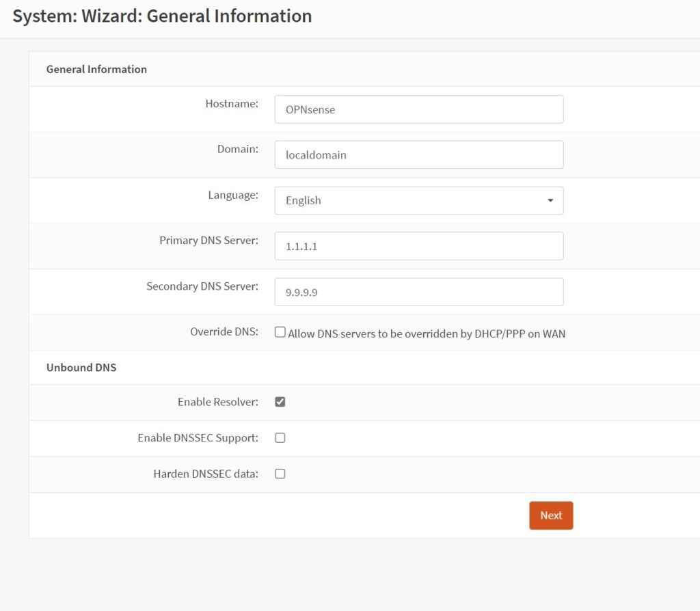
Task: Click the 'Domain:' label
Action: [x=237, y=149]
